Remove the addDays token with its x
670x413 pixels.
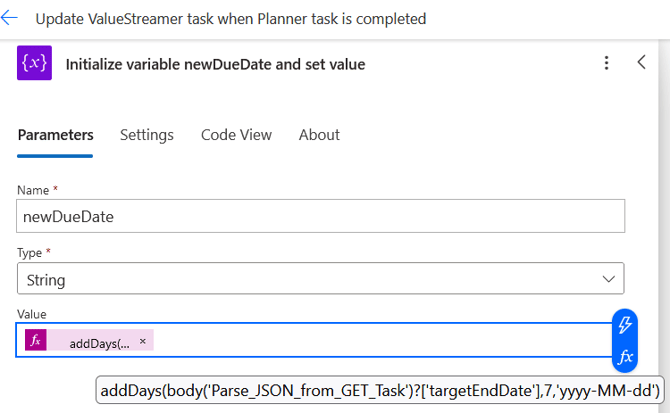142,341
